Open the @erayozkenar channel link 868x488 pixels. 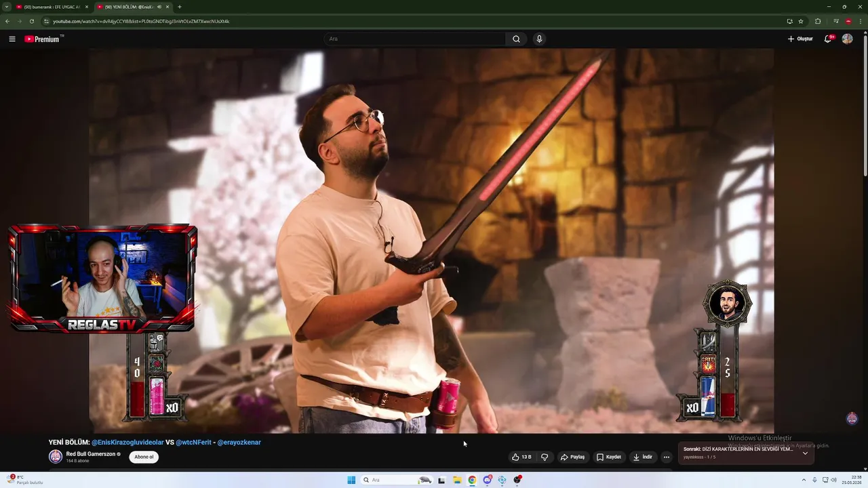coord(239,442)
